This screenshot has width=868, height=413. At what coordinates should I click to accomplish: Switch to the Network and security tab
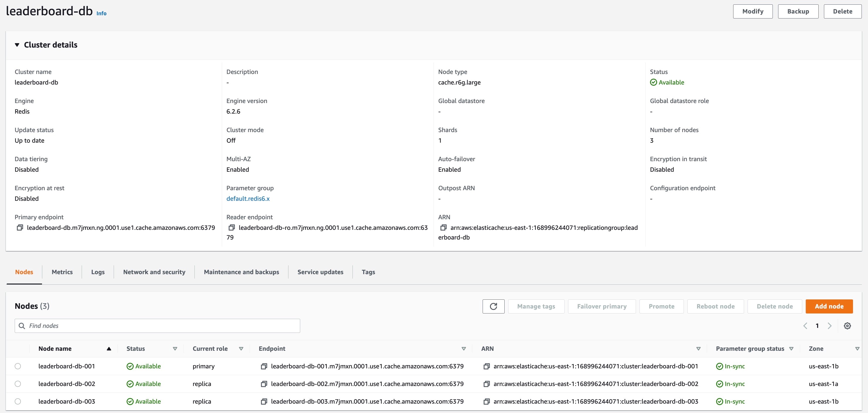154,272
